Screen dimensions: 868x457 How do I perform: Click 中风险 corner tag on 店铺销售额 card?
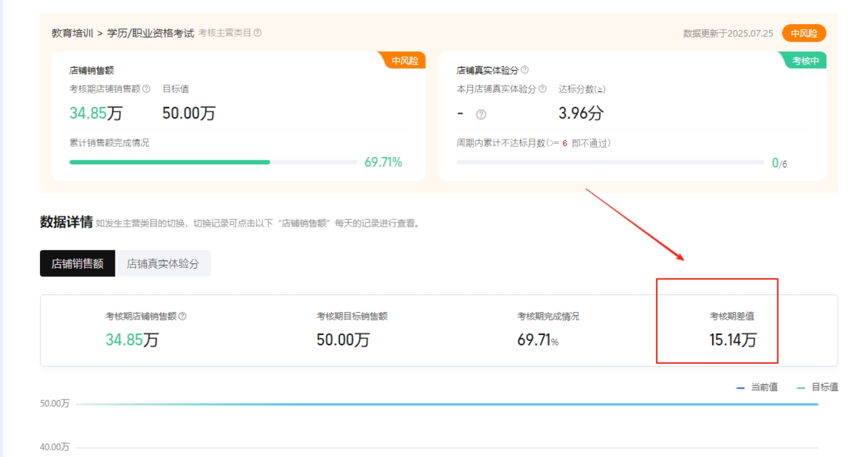[x=404, y=61]
